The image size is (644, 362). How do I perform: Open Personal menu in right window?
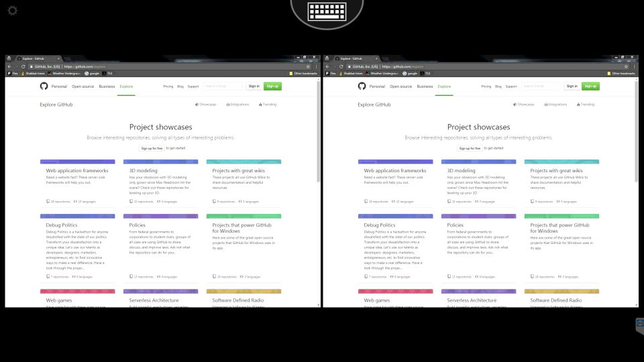377,86
